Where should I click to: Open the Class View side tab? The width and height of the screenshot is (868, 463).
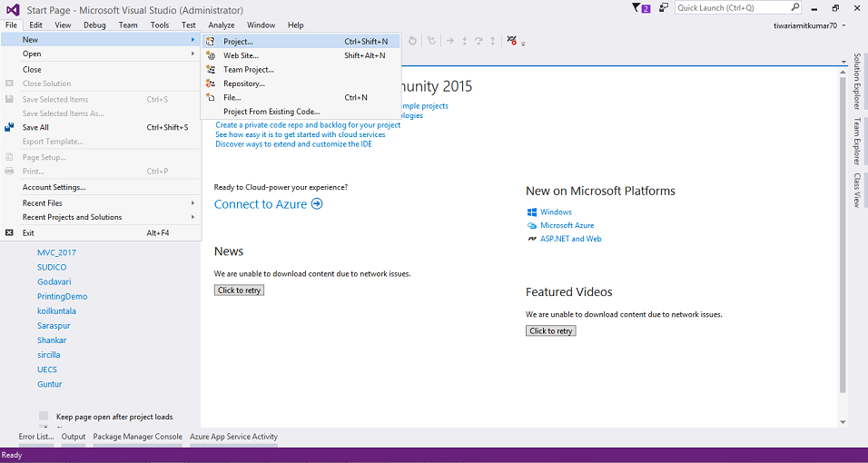click(x=856, y=190)
